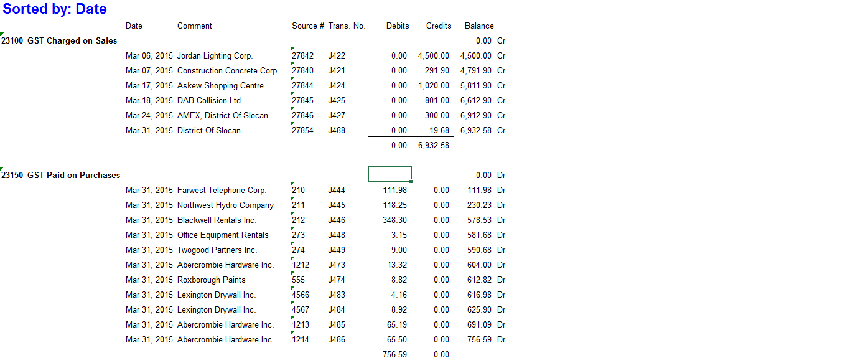The height and width of the screenshot is (363, 868).
Task: Select the Blackwell Rentals Inc. comment cell
Action: pos(217,220)
